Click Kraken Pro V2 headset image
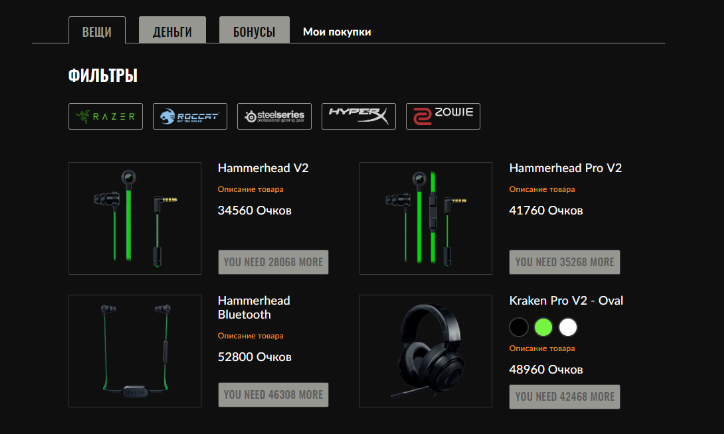The height and width of the screenshot is (434, 724). point(425,350)
